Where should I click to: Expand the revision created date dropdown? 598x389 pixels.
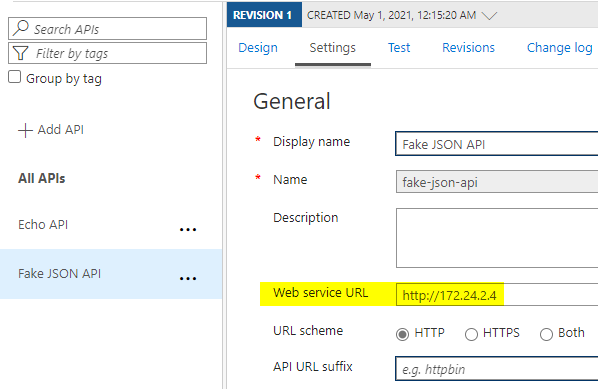click(x=489, y=16)
